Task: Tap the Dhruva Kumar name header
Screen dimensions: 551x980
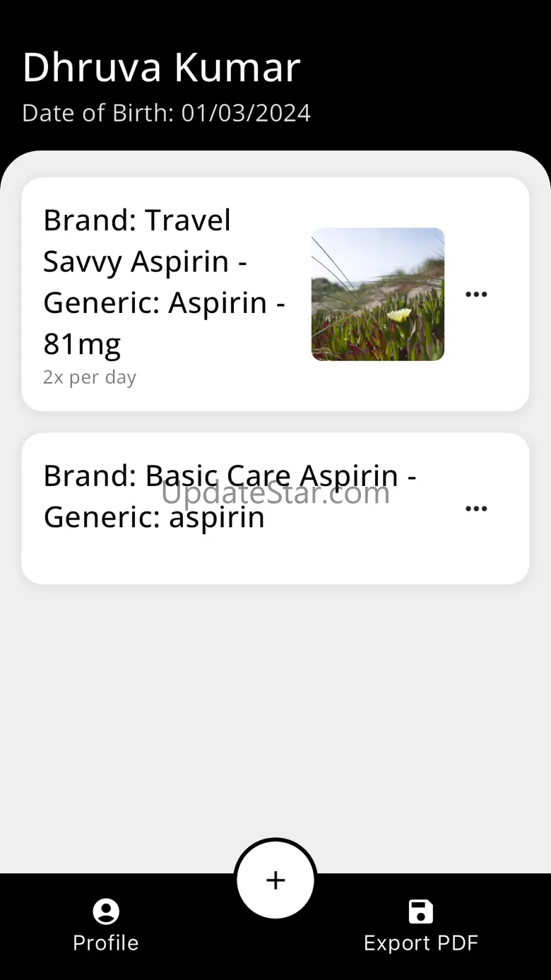Action: click(x=162, y=68)
